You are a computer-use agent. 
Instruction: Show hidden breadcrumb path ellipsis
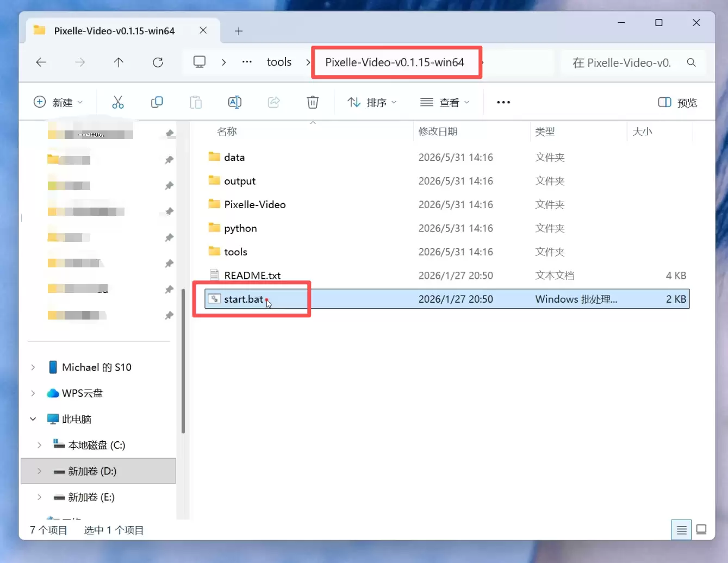tap(247, 62)
